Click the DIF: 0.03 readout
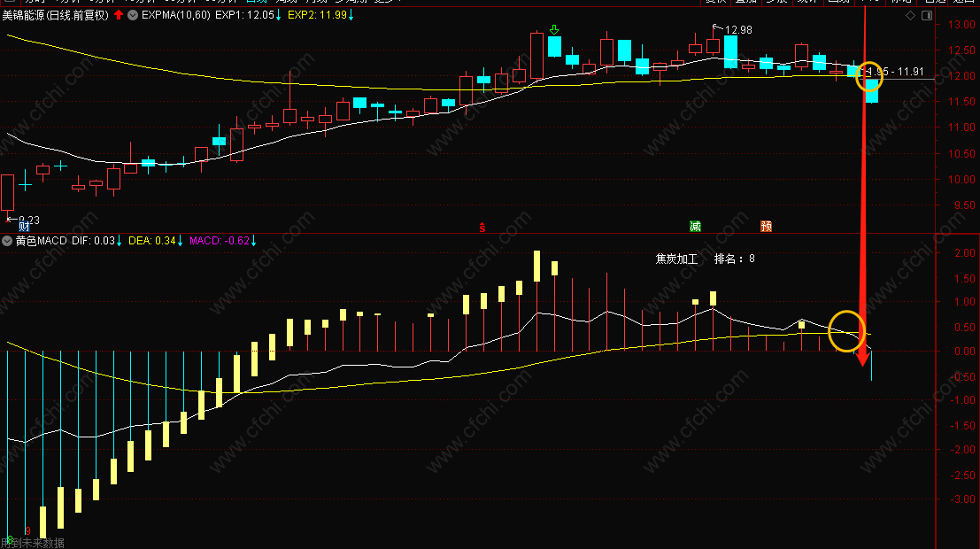 click(93, 241)
